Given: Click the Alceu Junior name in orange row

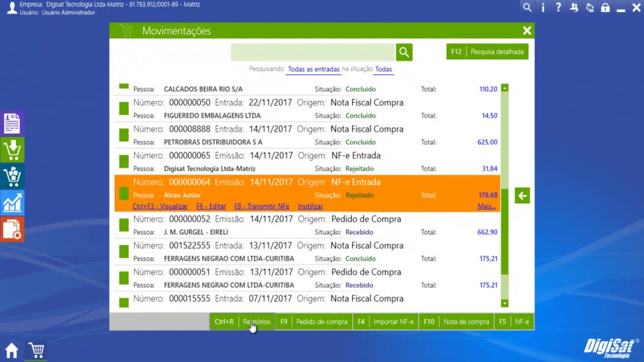Looking at the screenshot, I should [x=182, y=195].
